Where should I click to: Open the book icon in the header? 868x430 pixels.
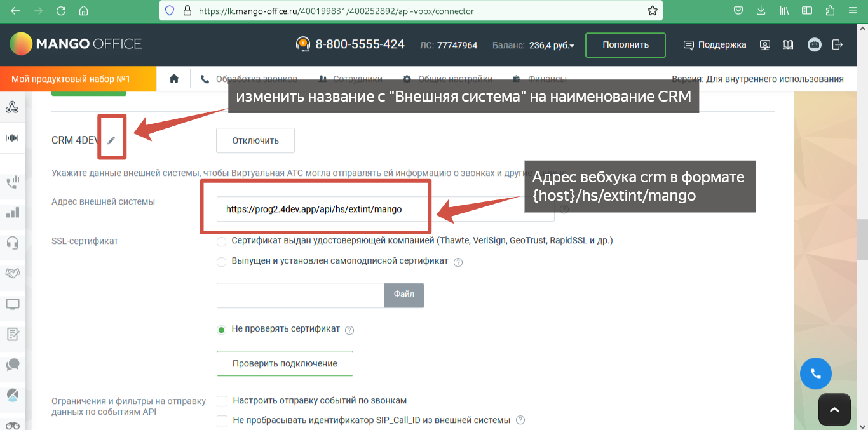coord(788,45)
